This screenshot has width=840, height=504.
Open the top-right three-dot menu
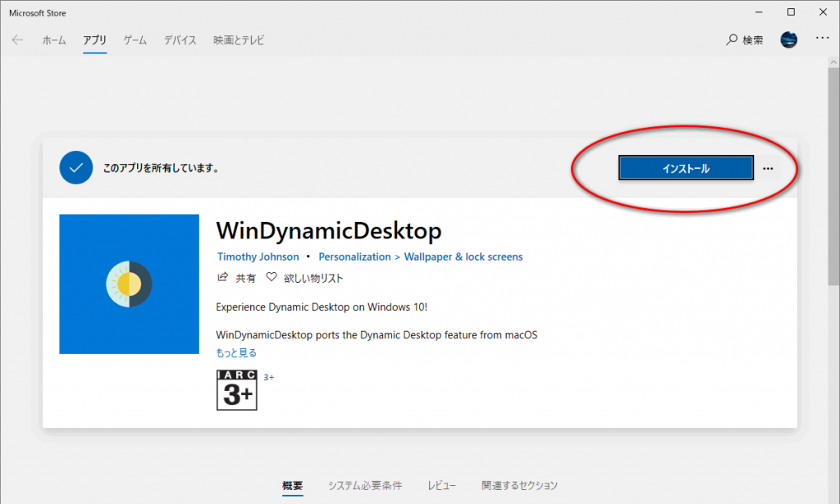[x=822, y=39]
